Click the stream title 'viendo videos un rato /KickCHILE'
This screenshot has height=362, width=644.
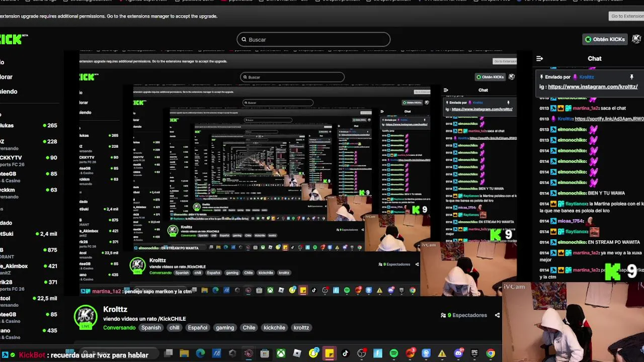click(144, 319)
